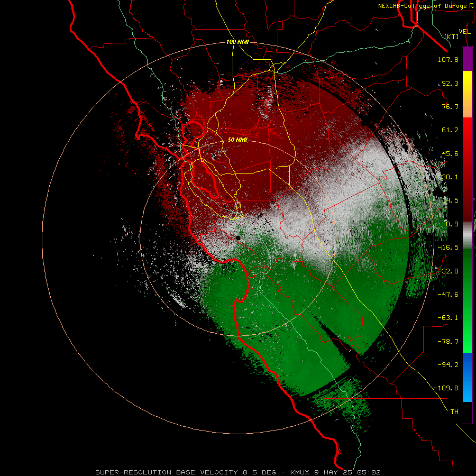Screen dimensions: 476x476
Task: Pick the yellow segment of the velocity color bar
Action: (x=467, y=94)
